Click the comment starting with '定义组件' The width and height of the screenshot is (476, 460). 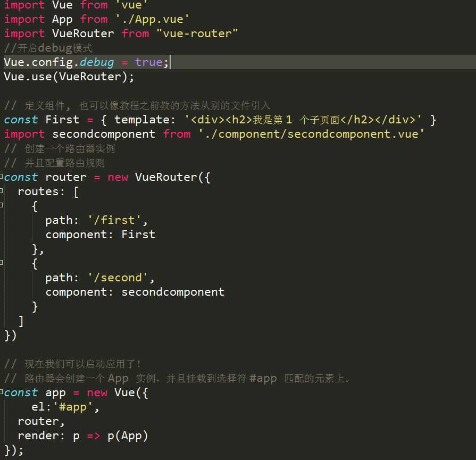pyautogui.click(x=137, y=106)
